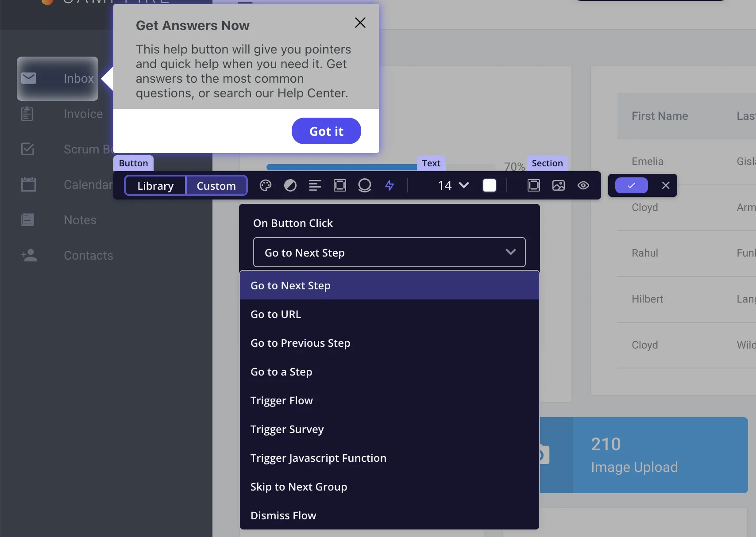Confirm changes with the checkmark button
This screenshot has height=537, width=756.
pyautogui.click(x=632, y=185)
